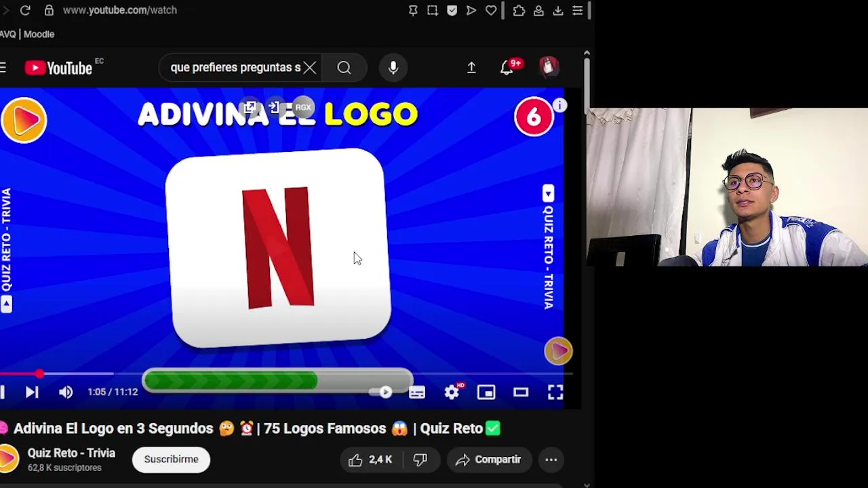
Task: Click the 1:05 / 11:12 time display
Action: coord(113,392)
